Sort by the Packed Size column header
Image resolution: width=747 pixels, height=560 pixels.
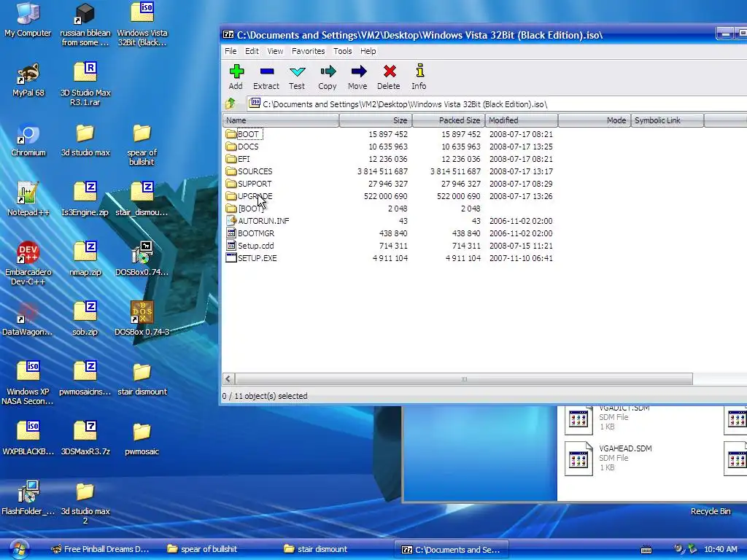(x=449, y=120)
